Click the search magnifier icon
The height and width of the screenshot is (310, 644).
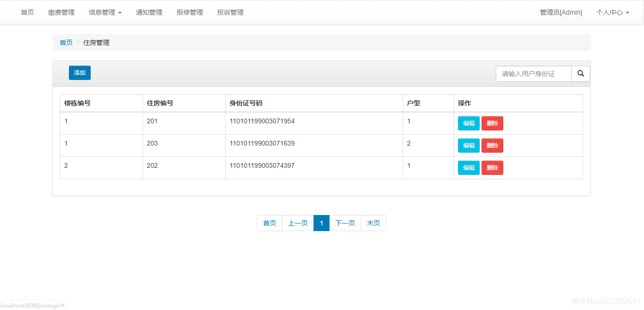(580, 74)
